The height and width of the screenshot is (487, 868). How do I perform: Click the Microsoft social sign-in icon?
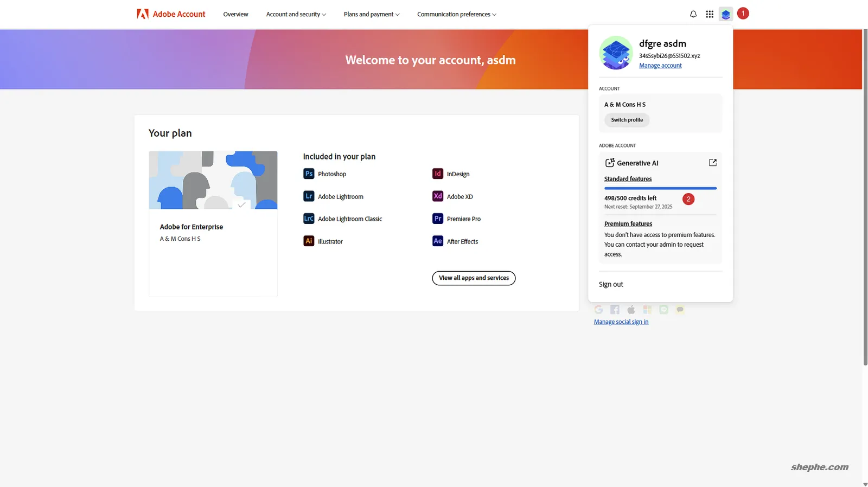(x=647, y=310)
